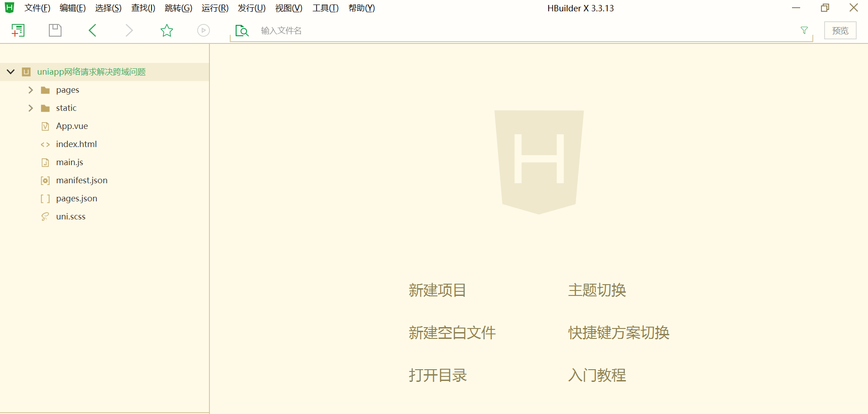The image size is (868, 414).
Task: Click the file search magnifier icon
Action: coord(242,30)
